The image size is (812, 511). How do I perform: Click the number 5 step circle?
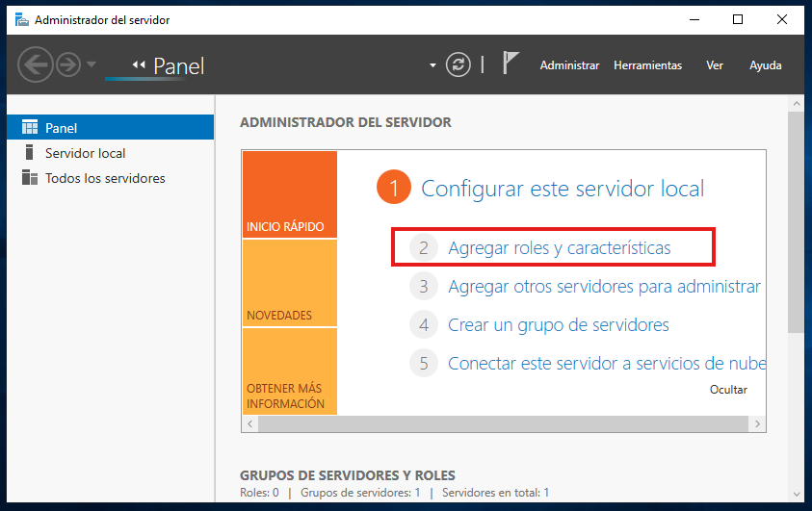click(424, 363)
